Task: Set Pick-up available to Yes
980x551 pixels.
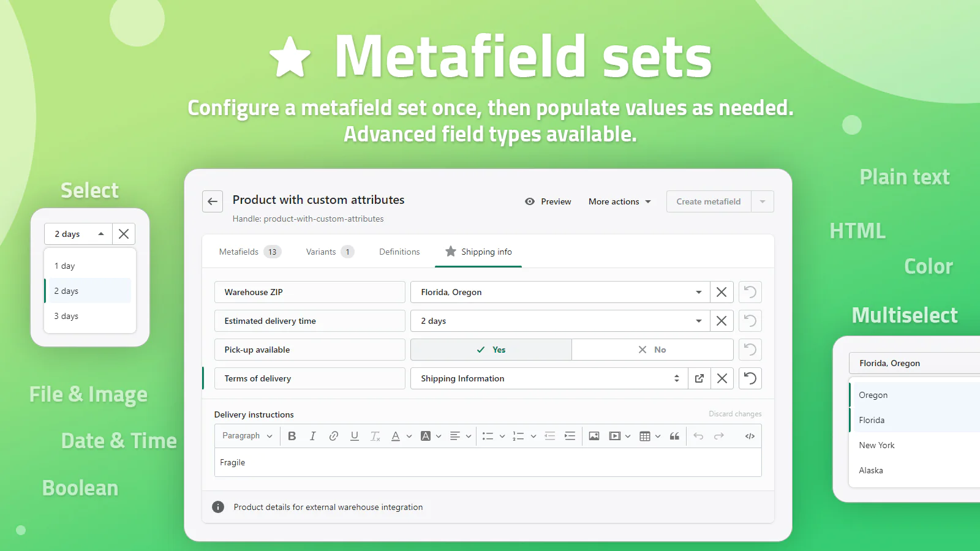Action: coord(491,350)
